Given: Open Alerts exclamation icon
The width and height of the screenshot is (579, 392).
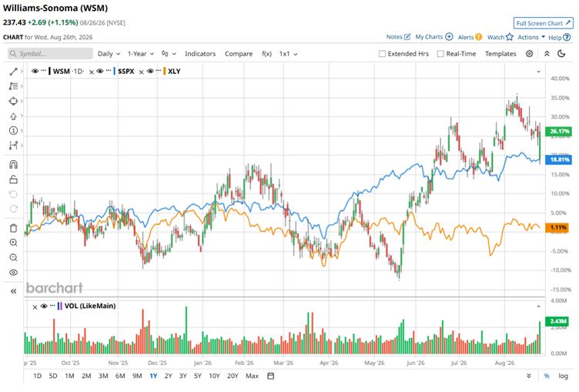Looking at the screenshot, I should coord(479,37).
